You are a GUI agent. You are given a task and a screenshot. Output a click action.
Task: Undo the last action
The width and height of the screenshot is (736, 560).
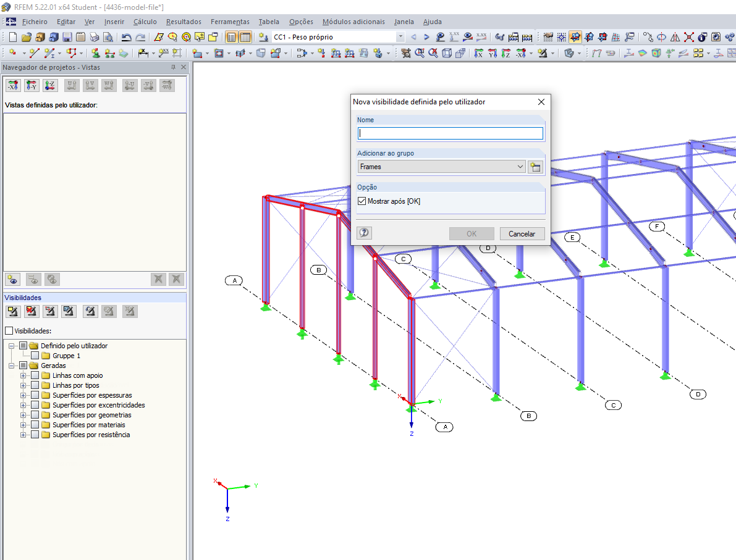(x=126, y=37)
